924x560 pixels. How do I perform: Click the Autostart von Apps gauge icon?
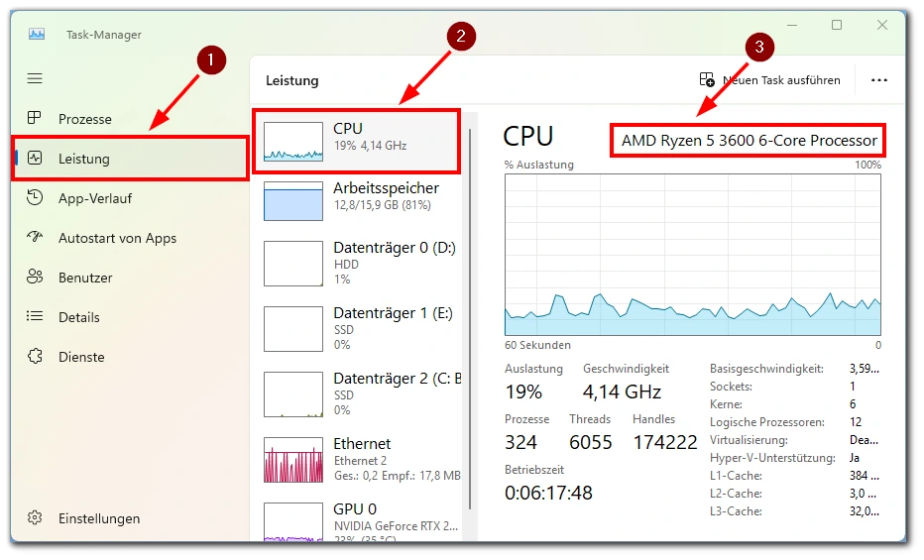(x=35, y=237)
